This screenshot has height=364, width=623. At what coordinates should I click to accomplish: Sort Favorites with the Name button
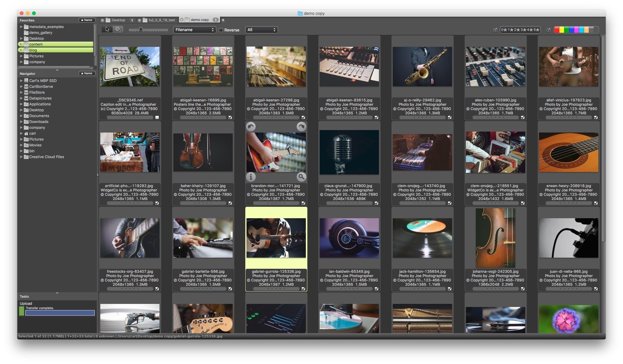[87, 20]
